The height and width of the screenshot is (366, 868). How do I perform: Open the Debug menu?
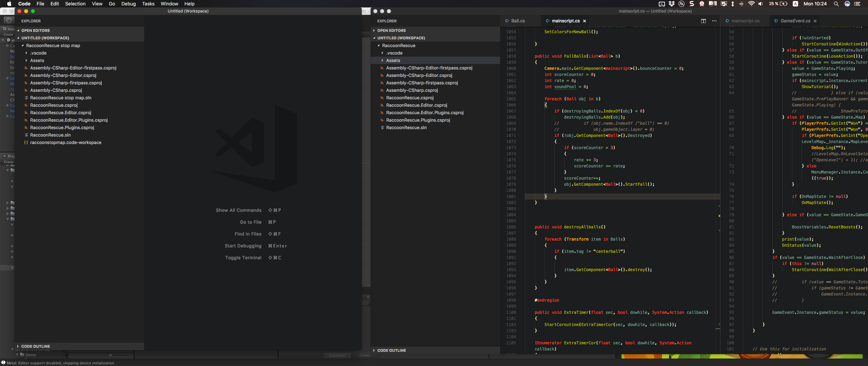click(128, 4)
